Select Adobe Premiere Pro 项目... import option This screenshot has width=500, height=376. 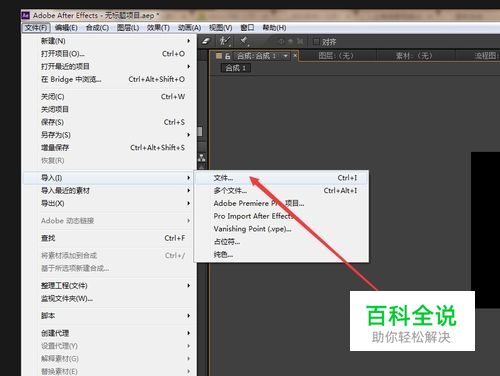point(282,203)
